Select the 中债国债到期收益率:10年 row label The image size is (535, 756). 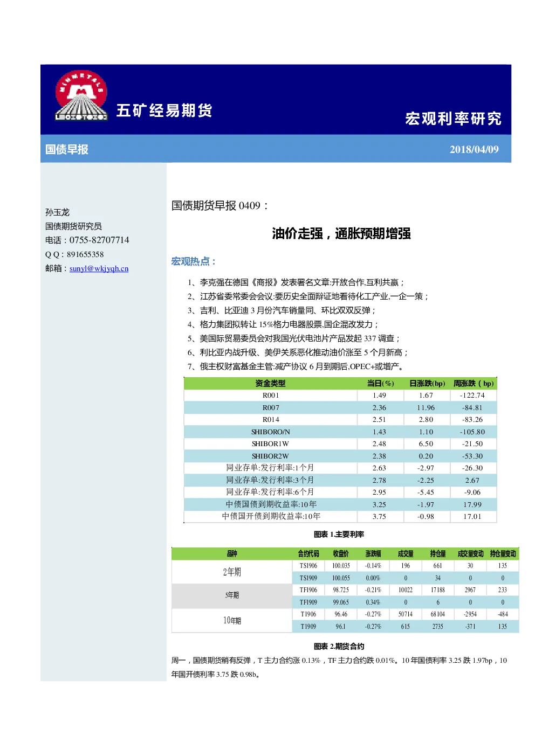(x=271, y=504)
